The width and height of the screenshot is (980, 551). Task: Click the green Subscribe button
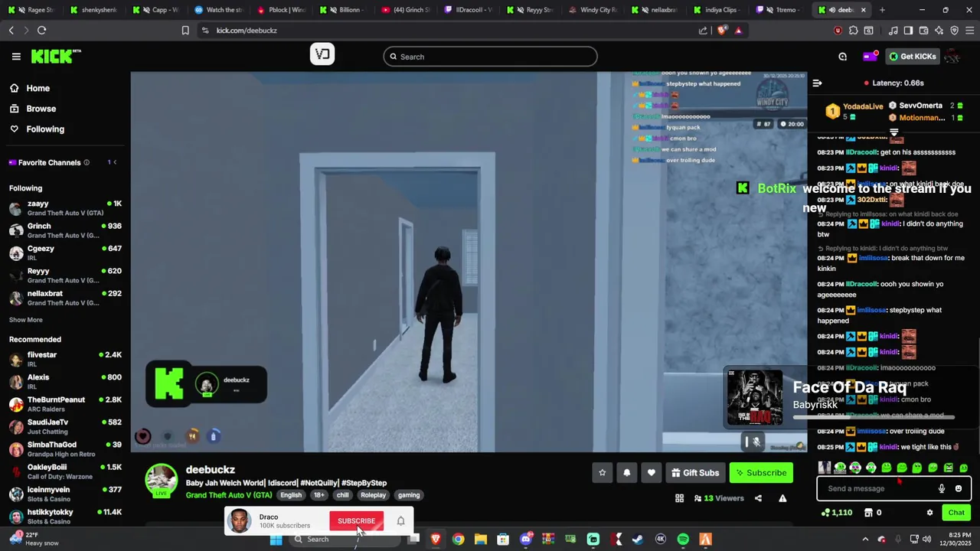(x=761, y=473)
